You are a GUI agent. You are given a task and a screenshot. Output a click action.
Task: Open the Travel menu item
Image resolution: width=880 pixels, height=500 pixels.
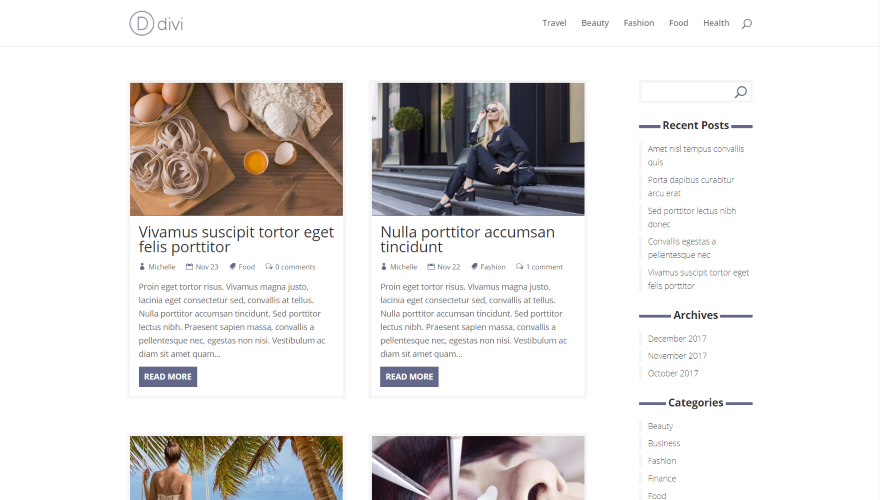554,23
